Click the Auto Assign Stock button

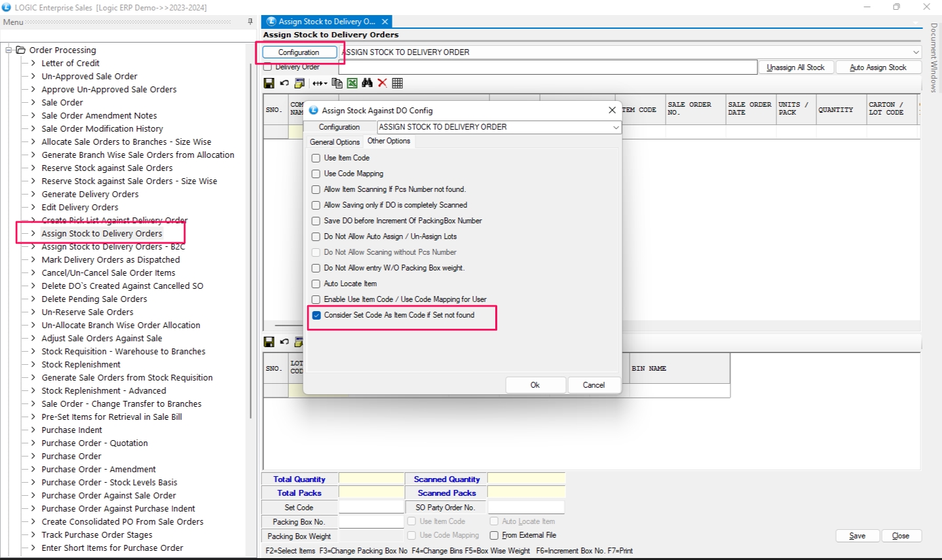[878, 67]
